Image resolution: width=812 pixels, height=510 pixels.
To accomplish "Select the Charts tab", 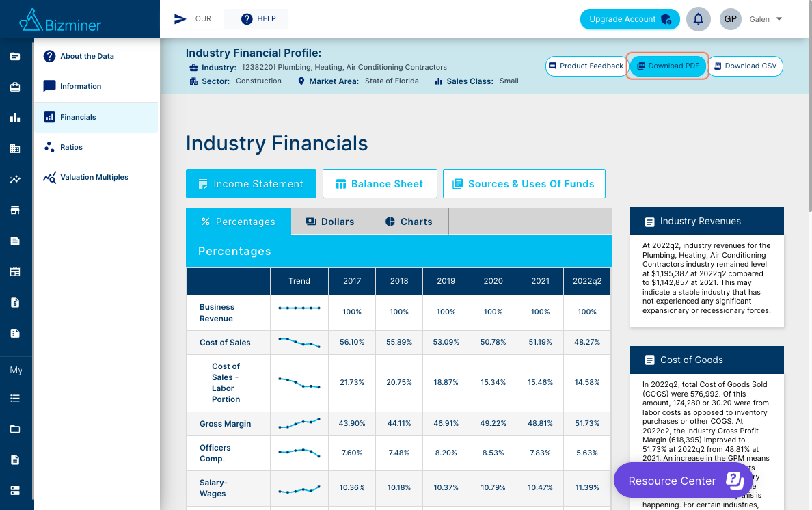I will [409, 222].
